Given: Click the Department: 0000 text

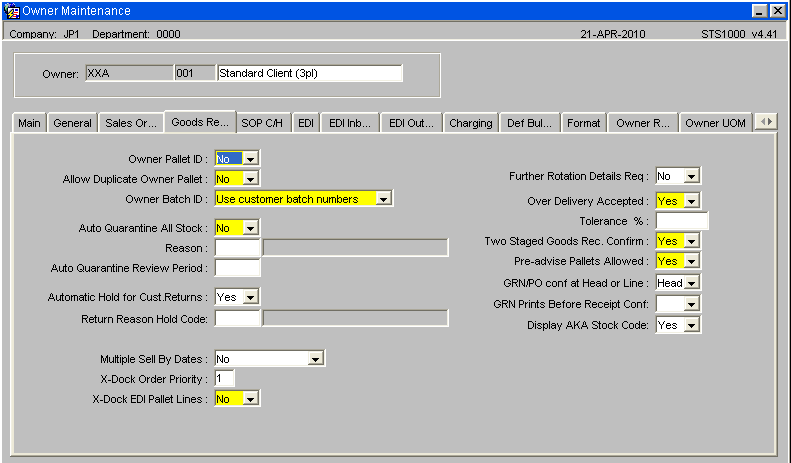Looking at the screenshot, I should click(x=136, y=34).
